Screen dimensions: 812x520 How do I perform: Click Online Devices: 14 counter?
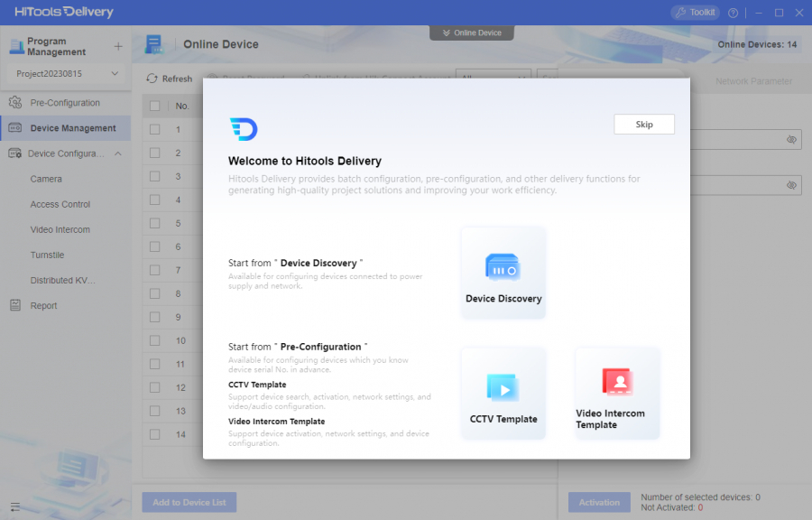[757, 44]
